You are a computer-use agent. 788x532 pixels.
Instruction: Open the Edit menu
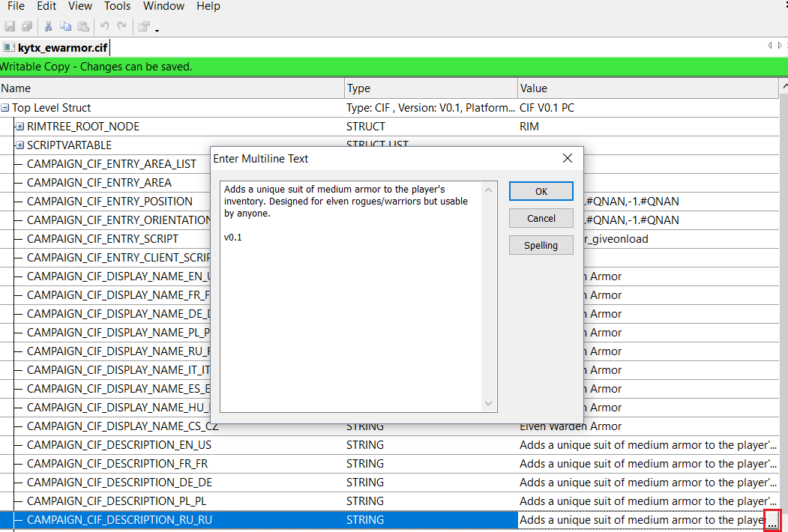coord(46,6)
